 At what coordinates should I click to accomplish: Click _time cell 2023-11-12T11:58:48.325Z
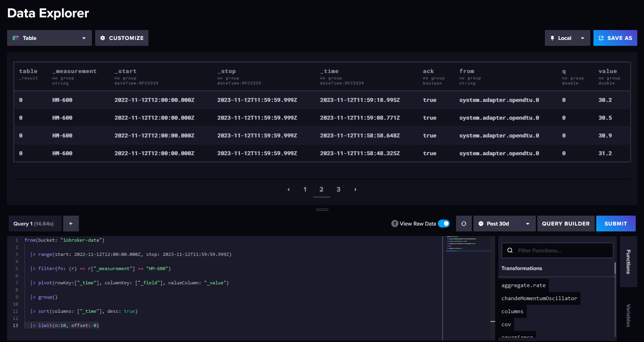tap(360, 153)
